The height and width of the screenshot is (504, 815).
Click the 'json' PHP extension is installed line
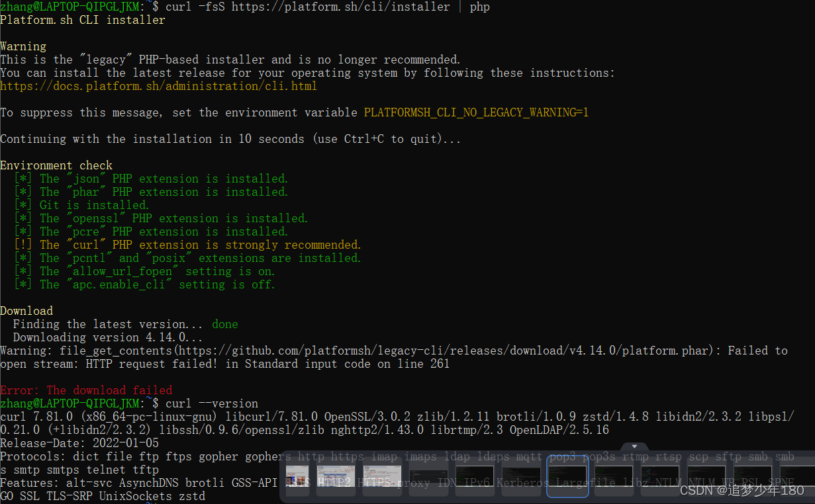[x=151, y=179]
